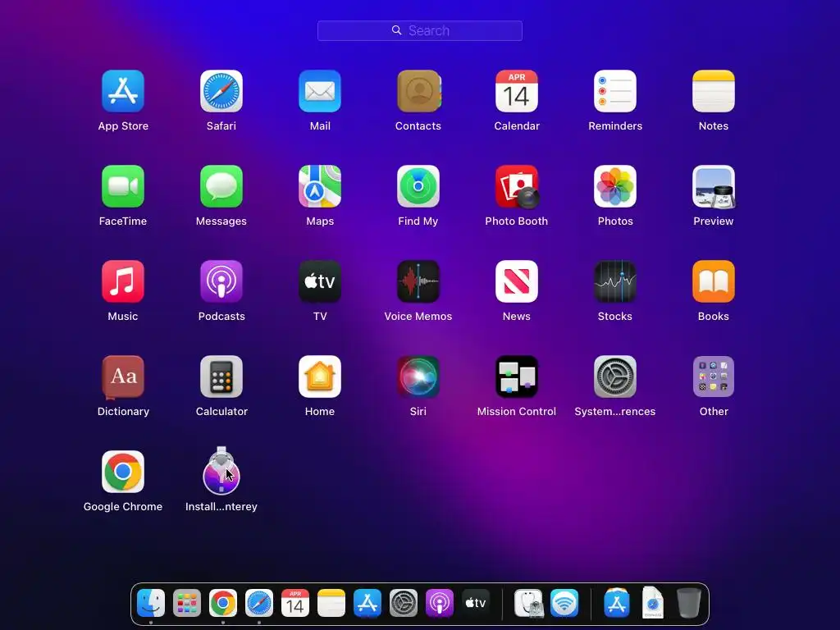Image resolution: width=840 pixels, height=630 pixels.
Task: Select Podcasts in the Dock
Action: pos(440,603)
